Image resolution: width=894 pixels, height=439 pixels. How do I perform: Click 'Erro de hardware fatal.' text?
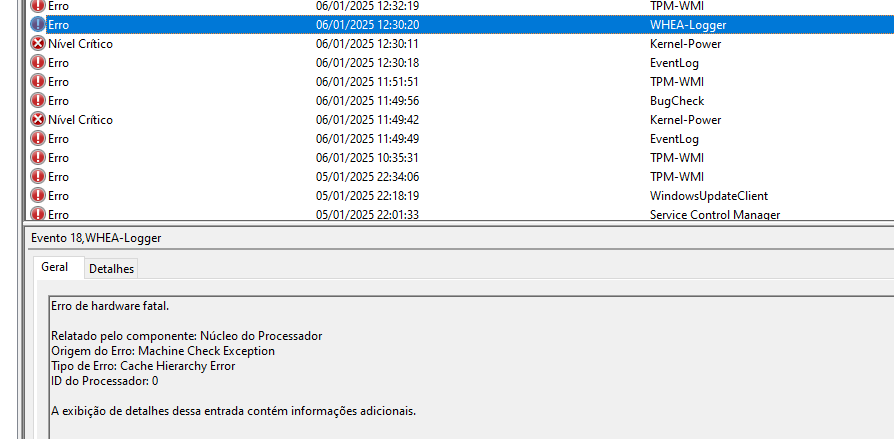[x=110, y=306]
